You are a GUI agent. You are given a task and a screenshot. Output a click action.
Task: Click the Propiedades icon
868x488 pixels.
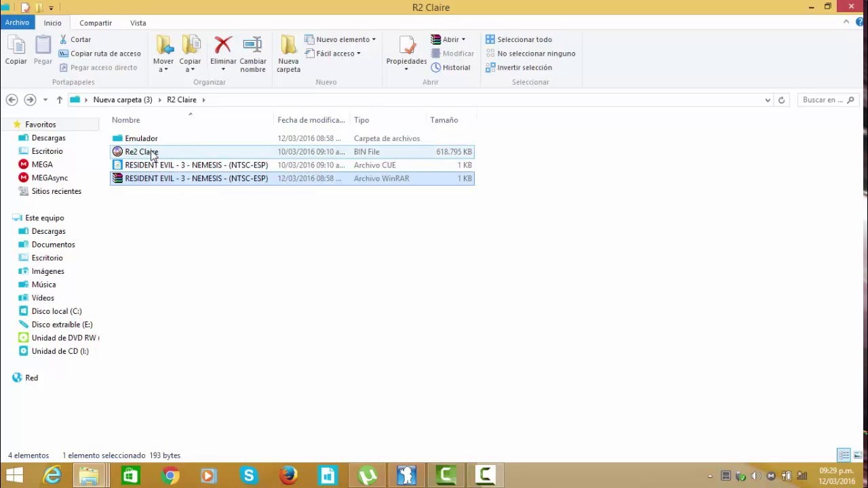[407, 46]
